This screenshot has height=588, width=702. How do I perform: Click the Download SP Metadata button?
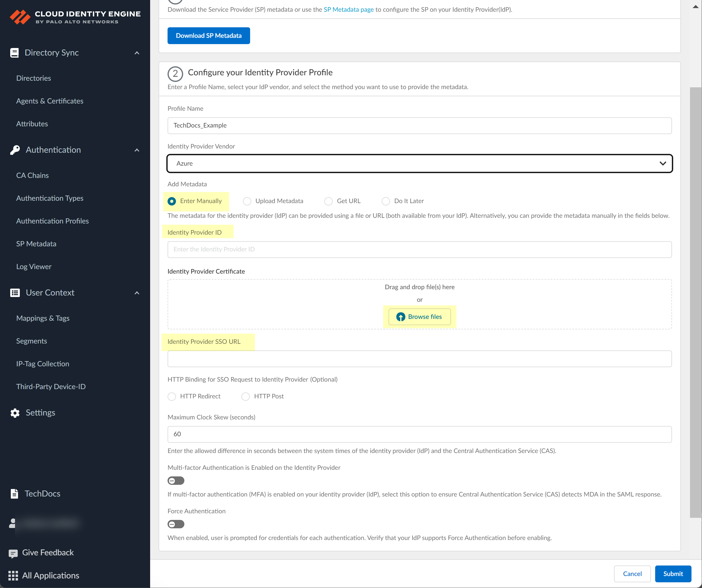pyautogui.click(x=208, y=35)
